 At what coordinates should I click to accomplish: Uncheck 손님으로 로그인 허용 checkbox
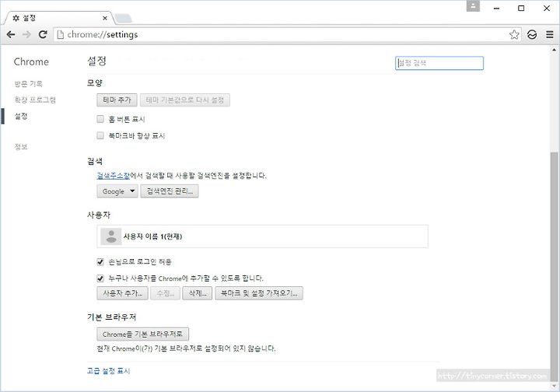[x=100, y=261]
